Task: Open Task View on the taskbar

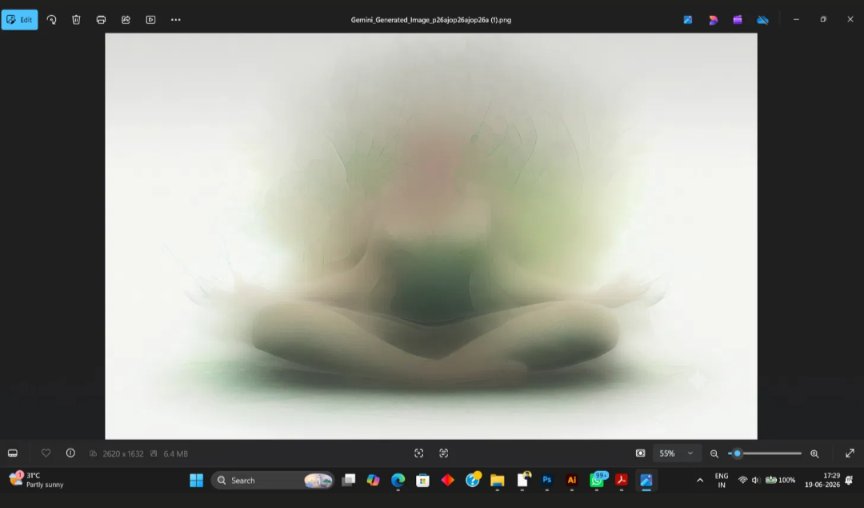Action: pos(348,480)
